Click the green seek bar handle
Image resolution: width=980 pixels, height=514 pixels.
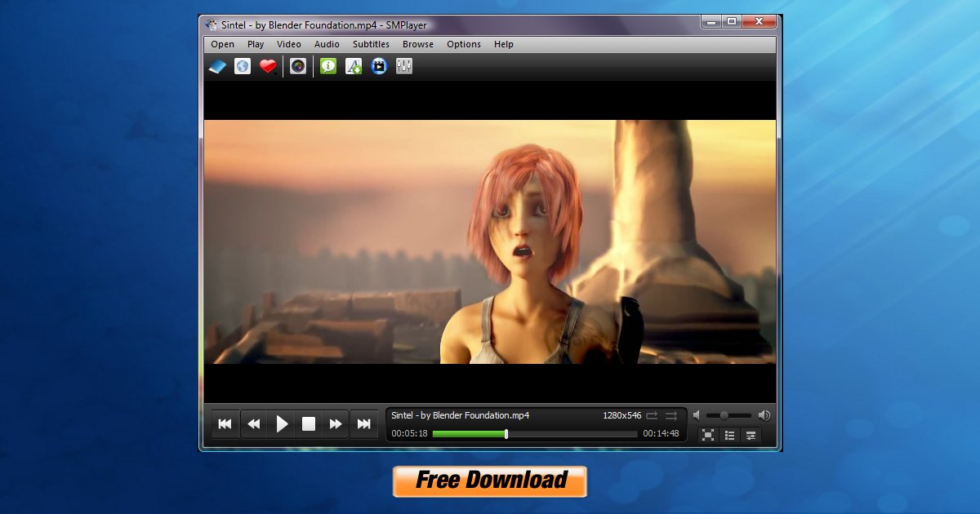pos(506,434)
